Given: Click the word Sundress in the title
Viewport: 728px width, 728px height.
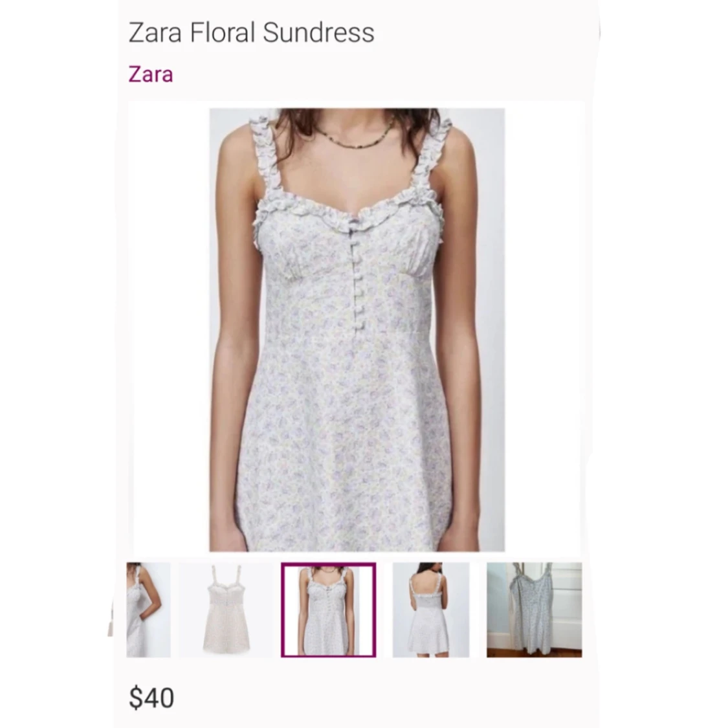Looking at the screenshot, I should (x=318, y=32).
